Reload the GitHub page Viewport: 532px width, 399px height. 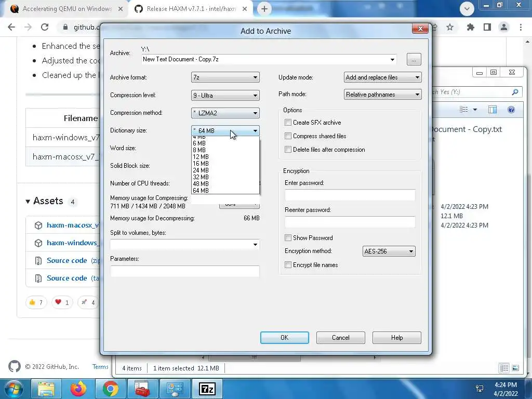(45, 27)
